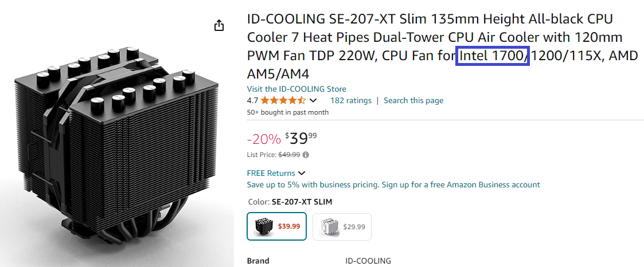644x267 pixels.
Task: Click the highlighted Intel 1700 text in title
Action: pyautogui.click(x=493, y=56)
